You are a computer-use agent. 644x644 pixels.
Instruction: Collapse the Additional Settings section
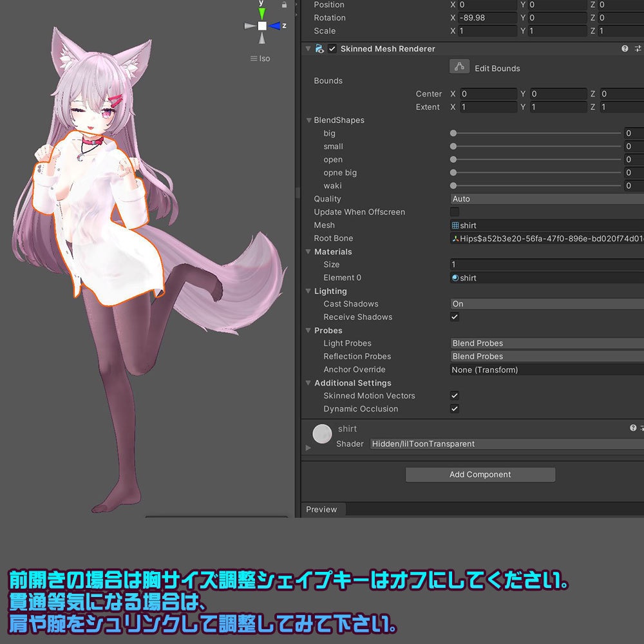point(308,383)
